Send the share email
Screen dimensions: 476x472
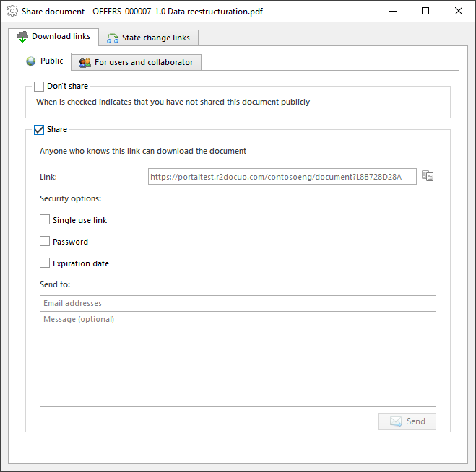click(x=407, y=421)
